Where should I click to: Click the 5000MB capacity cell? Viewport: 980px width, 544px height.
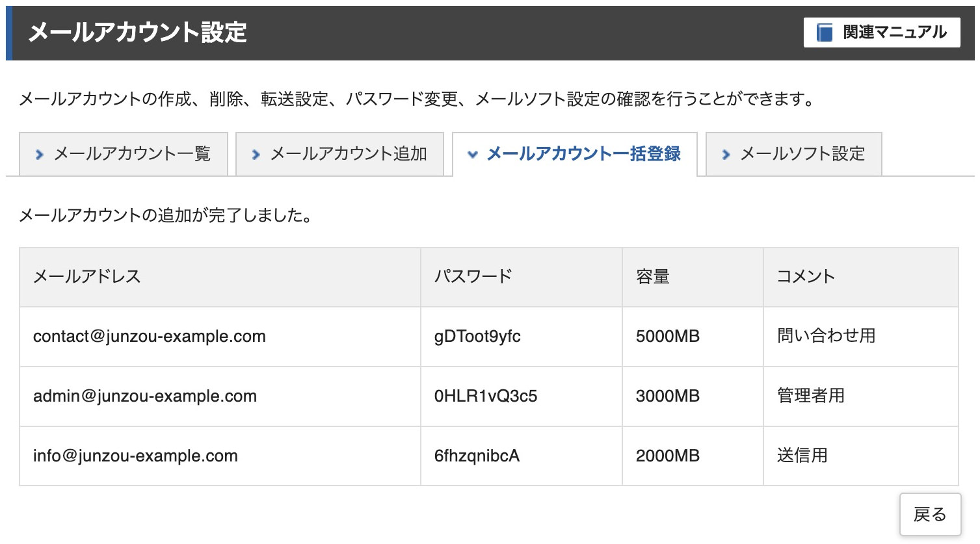pyautogui.click(x=668, y=337)
